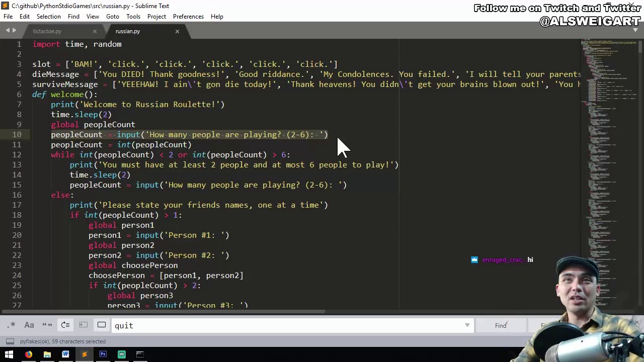The width and height of the screenshot is (644, 362).
Task: Close the russian.py tab
Action: [x=177, y=31]
